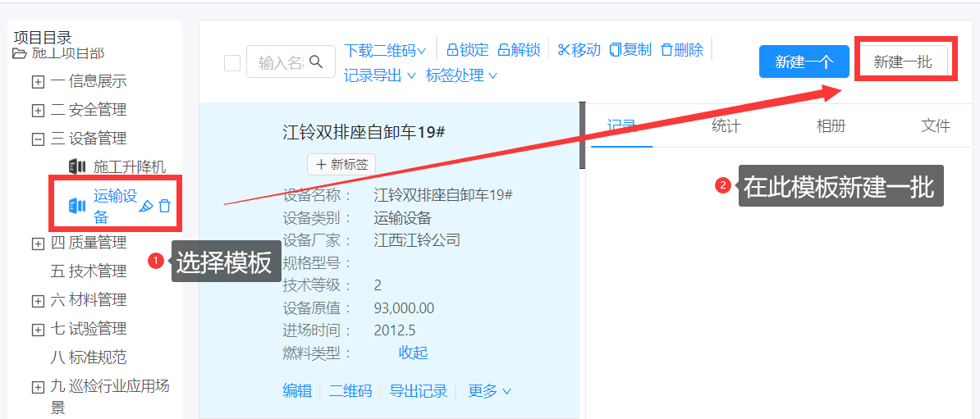Click the search magnifier icon

pyautogui.click(x=316, y=62)
